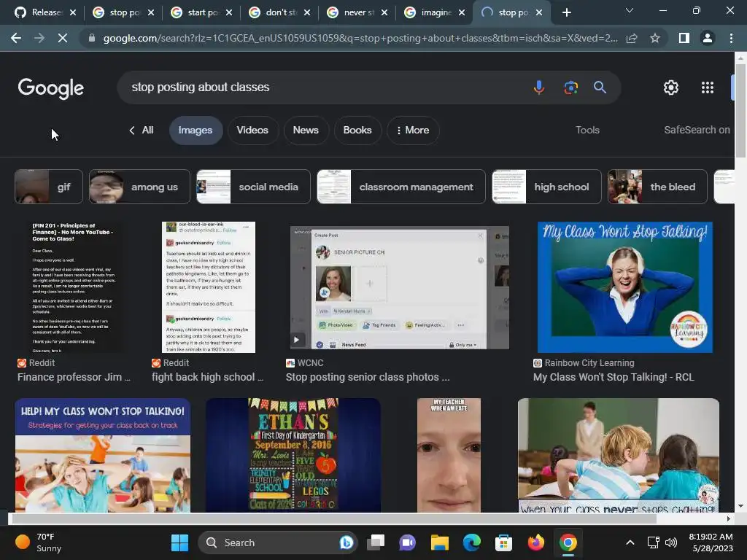
Task: Open the Ethan's kindergarten chalkboard image
Action: click(x=293, y=455)
